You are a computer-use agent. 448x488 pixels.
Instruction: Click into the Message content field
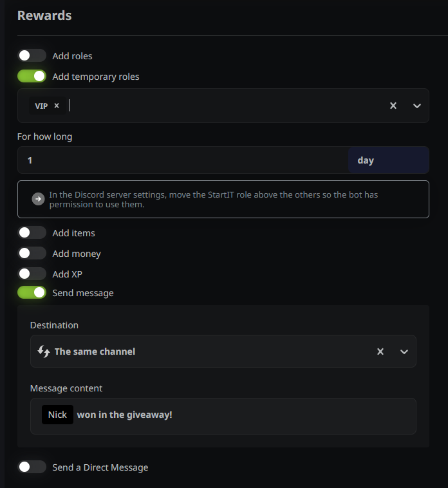pos(290,416)
